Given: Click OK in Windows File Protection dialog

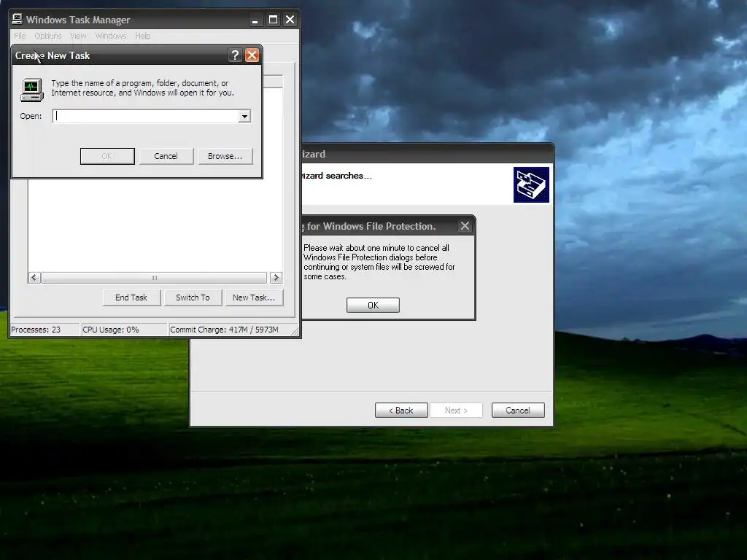Looking at the screenshot, I should 373,306.
